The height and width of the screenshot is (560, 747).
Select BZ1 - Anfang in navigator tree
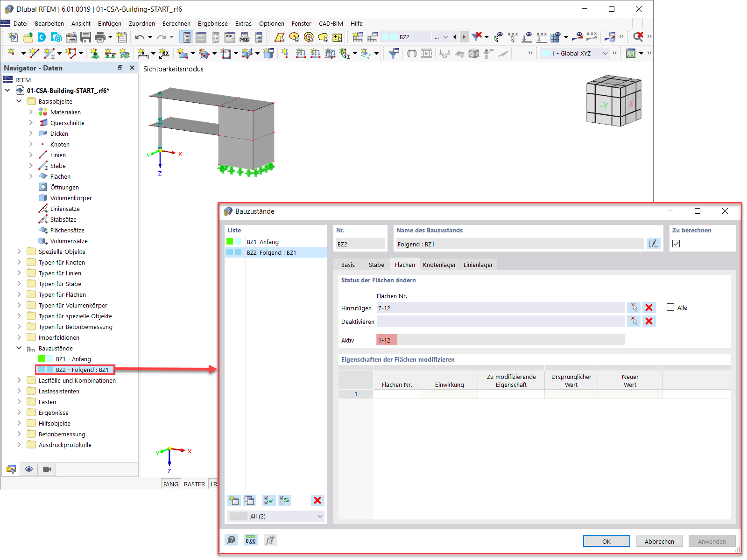point(73,359)
